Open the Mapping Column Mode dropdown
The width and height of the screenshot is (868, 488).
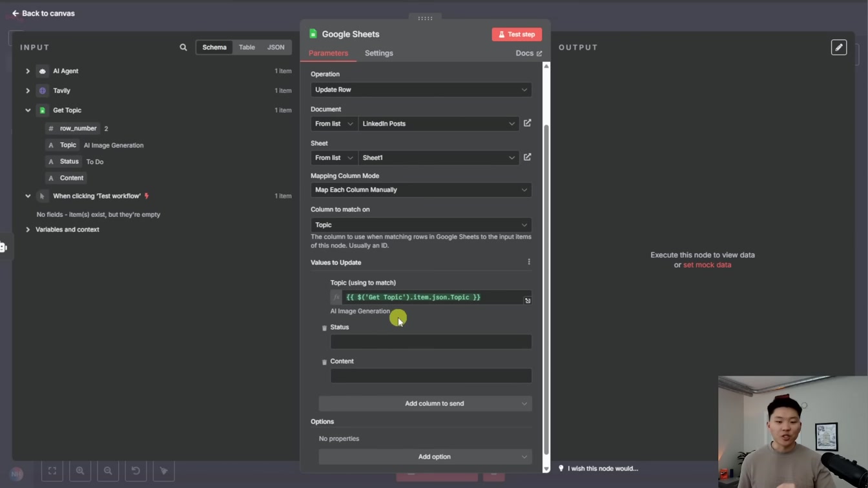421,190
